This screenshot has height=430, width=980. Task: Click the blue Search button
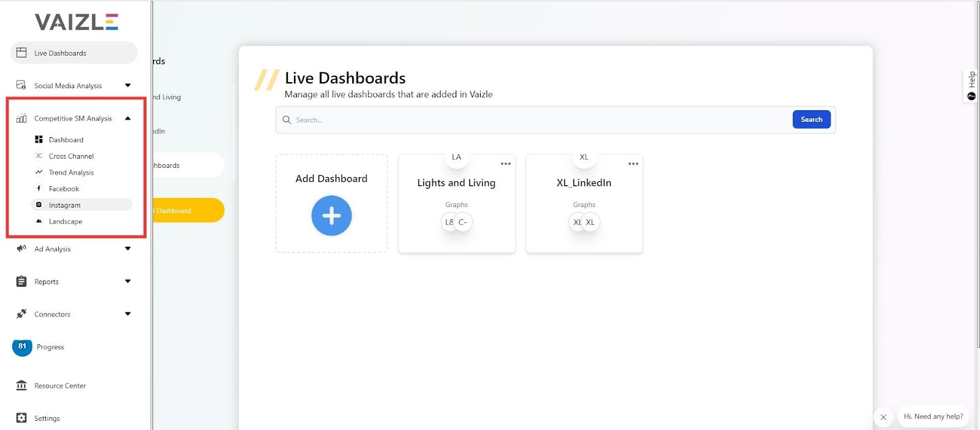pyautogui.click(x=812, y=119)
